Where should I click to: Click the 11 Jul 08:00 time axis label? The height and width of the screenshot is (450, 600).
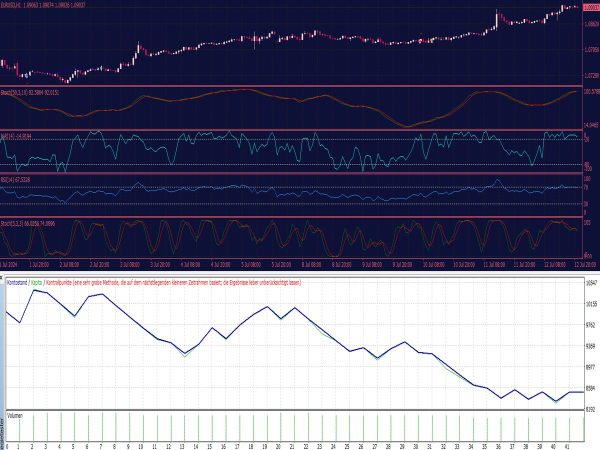[494, 265]
